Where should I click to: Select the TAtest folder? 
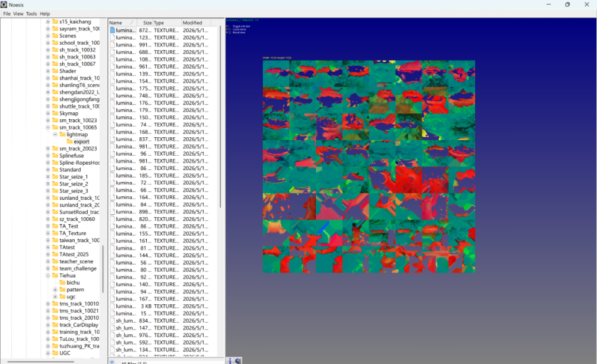click(67, 248)
